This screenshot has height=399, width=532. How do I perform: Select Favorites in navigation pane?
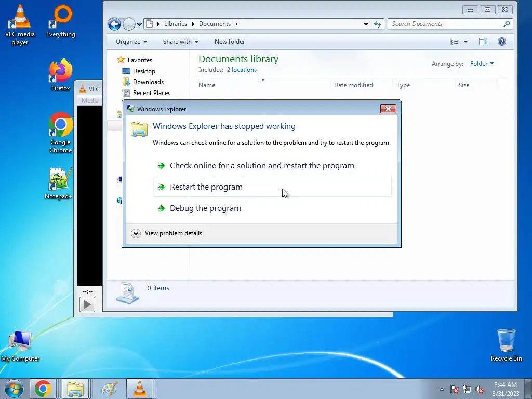140,60
